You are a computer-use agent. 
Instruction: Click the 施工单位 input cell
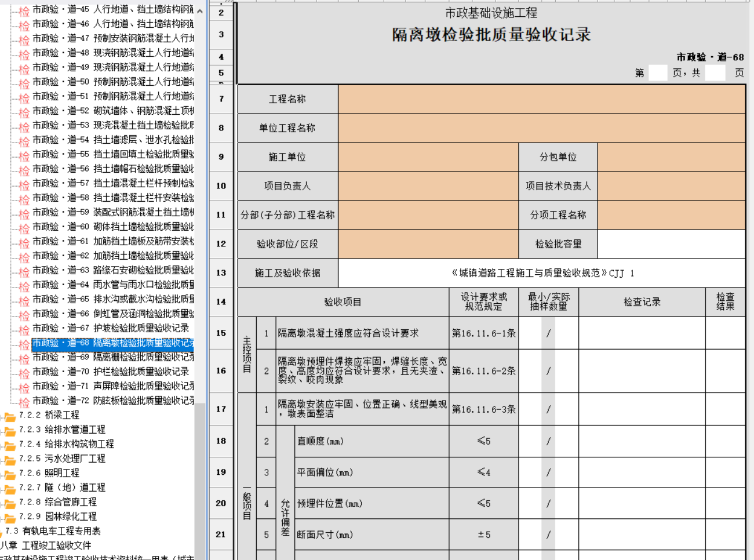click(428, 157)
